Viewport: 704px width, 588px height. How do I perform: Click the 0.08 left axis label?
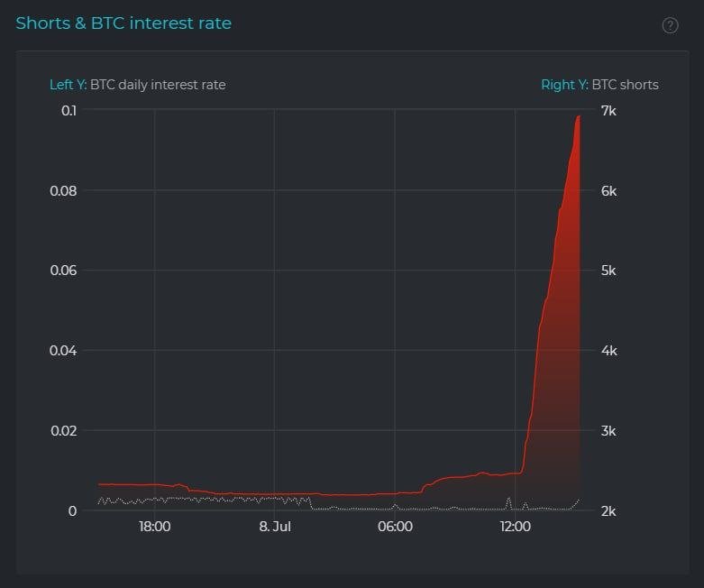[63, 190]
